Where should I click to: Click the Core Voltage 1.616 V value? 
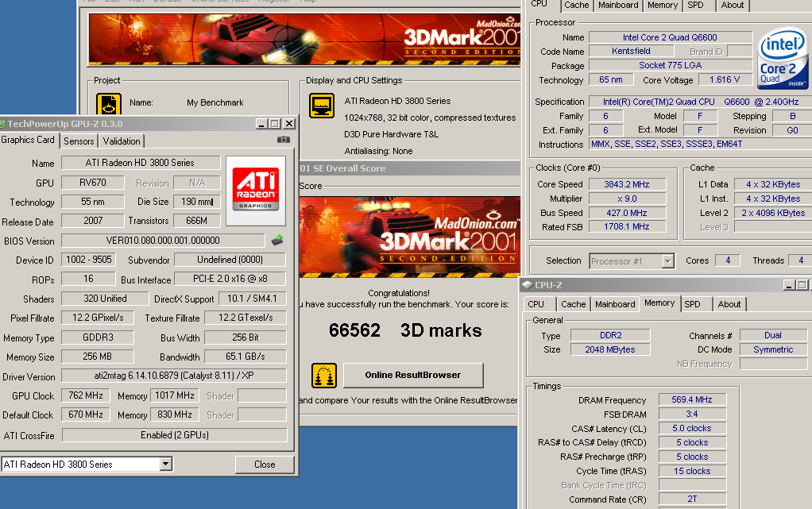[x=725, y=79]
